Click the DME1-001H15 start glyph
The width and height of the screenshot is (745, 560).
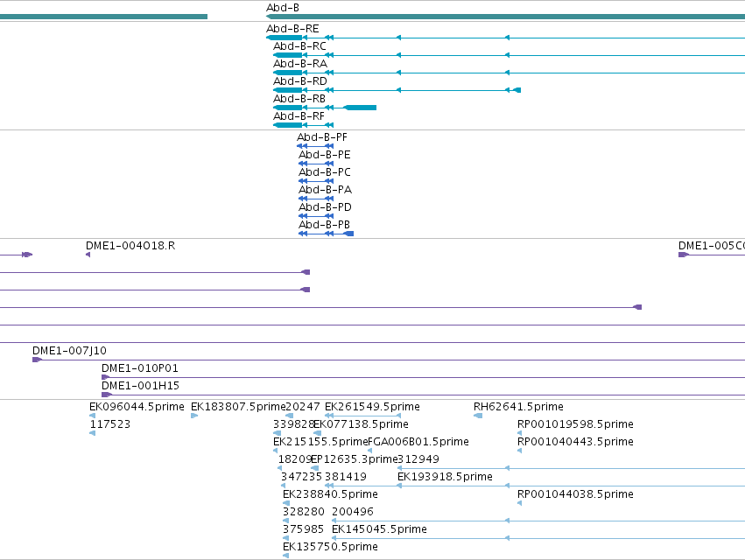[107, 395]
